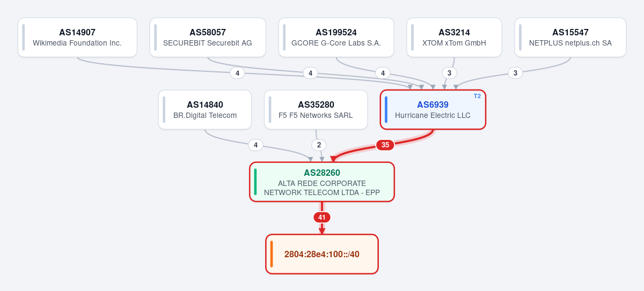Click the edge label 4 under Wikimedia
644x291 pixels.
tap(237, 73)
